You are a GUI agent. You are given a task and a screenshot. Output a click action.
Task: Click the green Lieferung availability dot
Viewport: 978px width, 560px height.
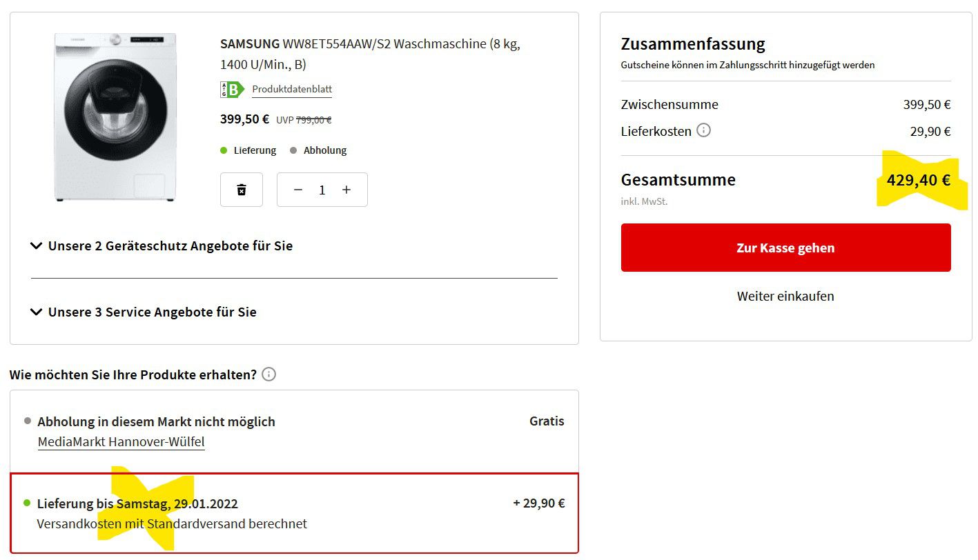(224, 150)
